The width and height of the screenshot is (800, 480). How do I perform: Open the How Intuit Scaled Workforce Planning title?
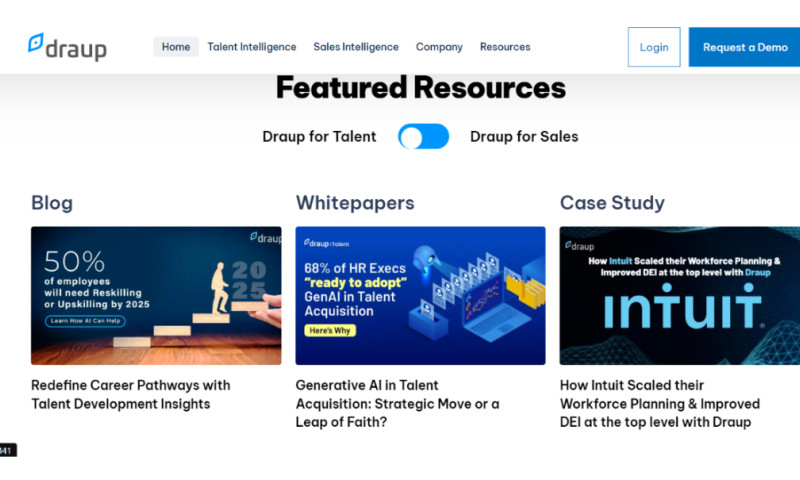pos(660,403)
